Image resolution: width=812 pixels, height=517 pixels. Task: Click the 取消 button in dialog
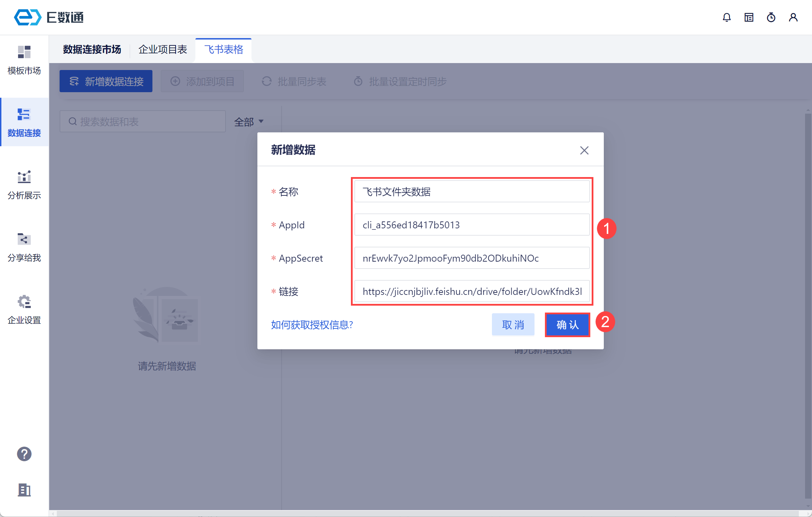(513, 325)
